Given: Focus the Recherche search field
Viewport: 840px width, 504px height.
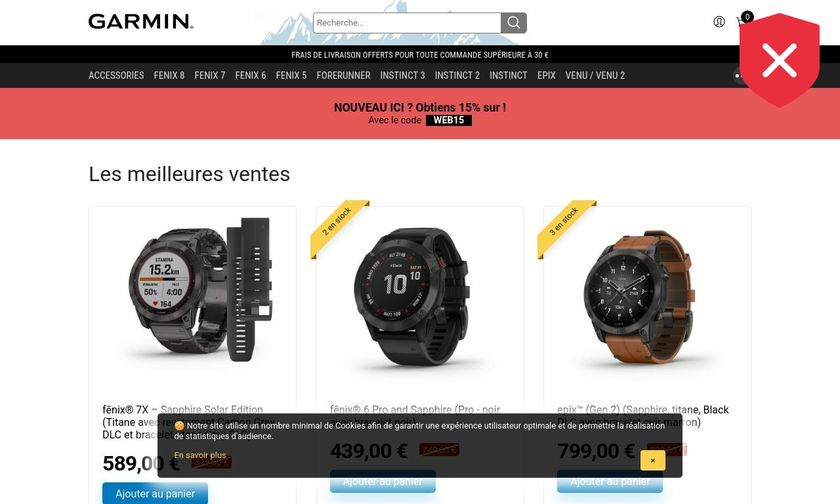Looking at the screenshot, I should coord(407,23).
